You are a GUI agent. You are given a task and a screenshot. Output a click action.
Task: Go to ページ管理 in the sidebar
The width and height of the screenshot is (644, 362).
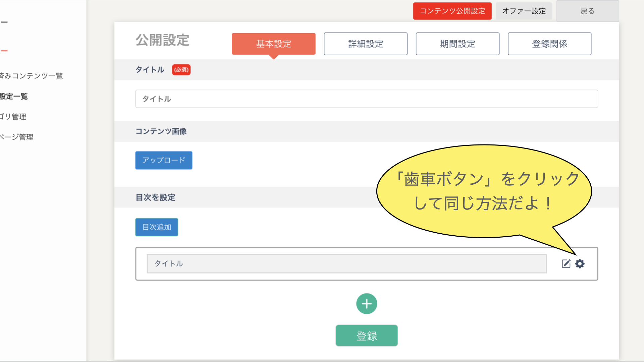[16, 137]
